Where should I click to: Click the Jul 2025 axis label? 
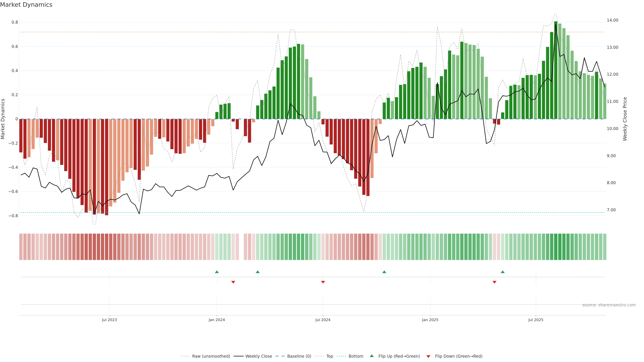tap(535, 320)
